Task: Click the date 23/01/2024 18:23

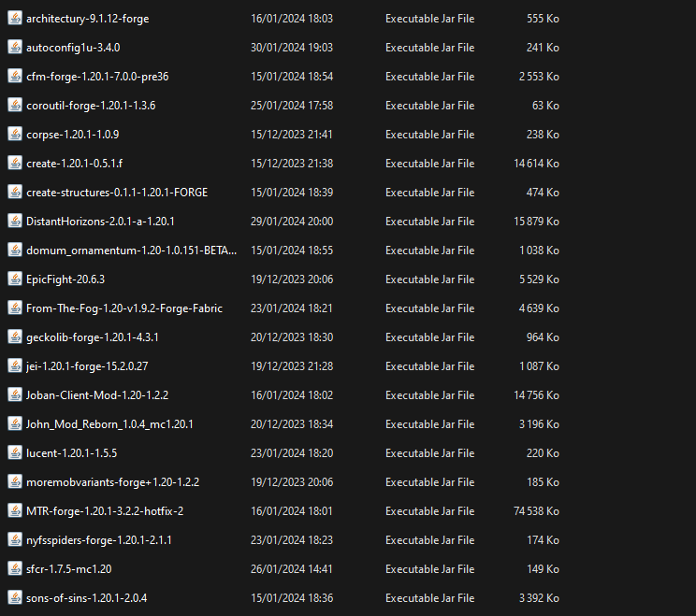Action: point(292,540)
